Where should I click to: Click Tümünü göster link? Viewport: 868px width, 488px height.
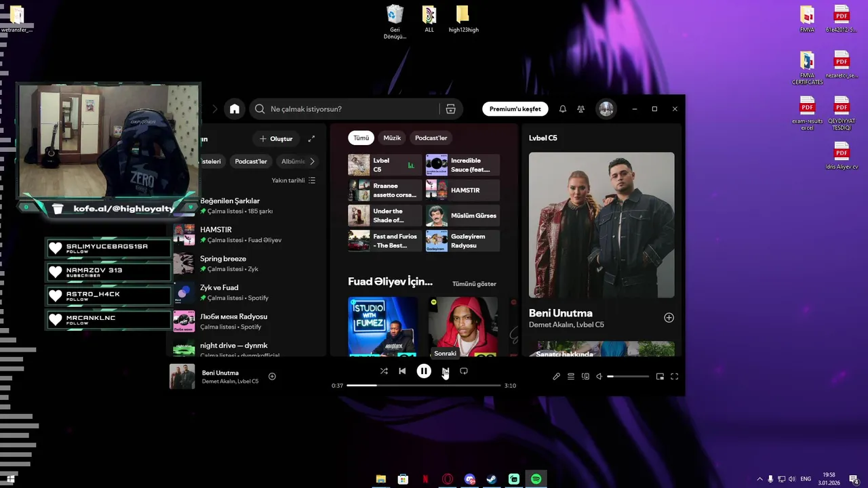tap(474, 284)
